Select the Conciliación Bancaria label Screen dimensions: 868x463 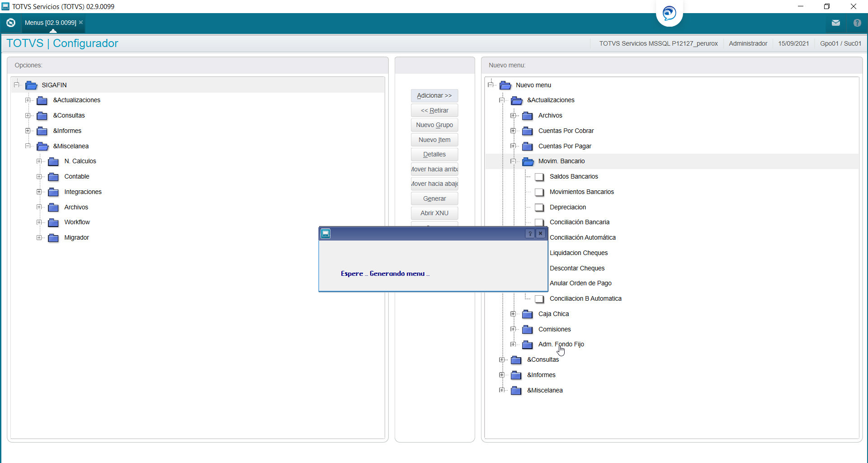tap(580, 222)
